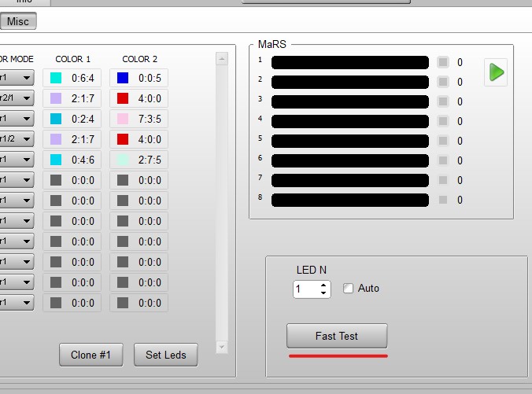Open sixth row mode dropdown

[17, 180]
